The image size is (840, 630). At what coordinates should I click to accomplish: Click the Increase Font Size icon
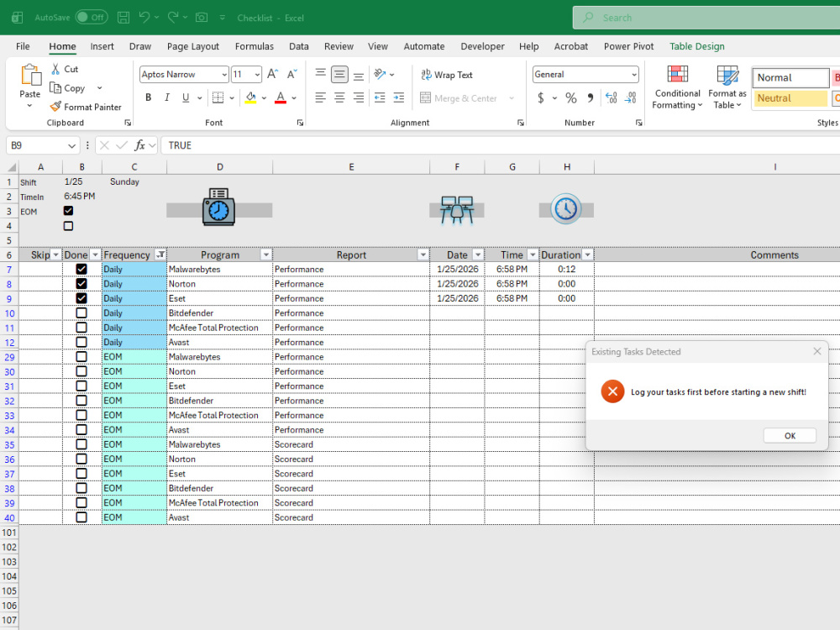click(272, 74)
